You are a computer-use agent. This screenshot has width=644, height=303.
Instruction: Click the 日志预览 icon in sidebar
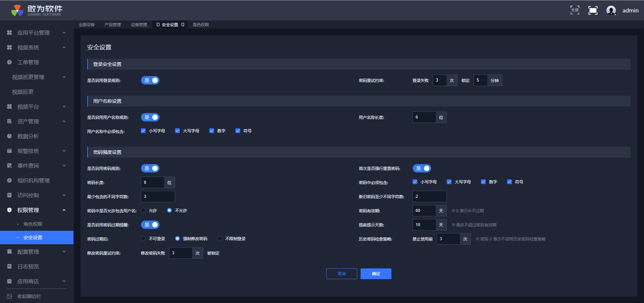(9, 266)
